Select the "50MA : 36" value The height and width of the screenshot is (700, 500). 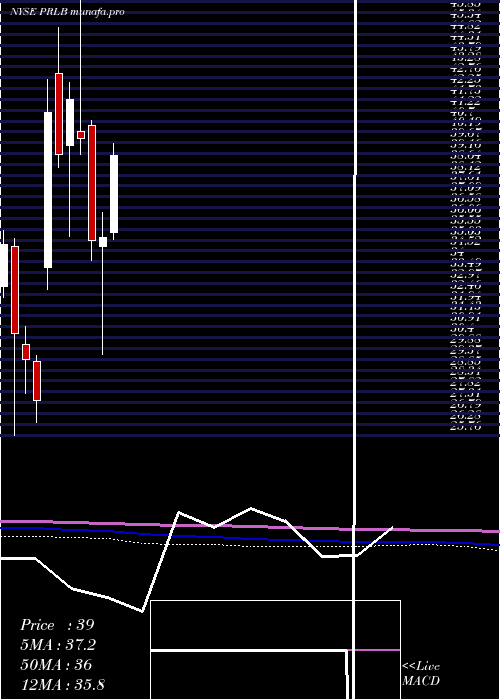(x=56, y=665)
